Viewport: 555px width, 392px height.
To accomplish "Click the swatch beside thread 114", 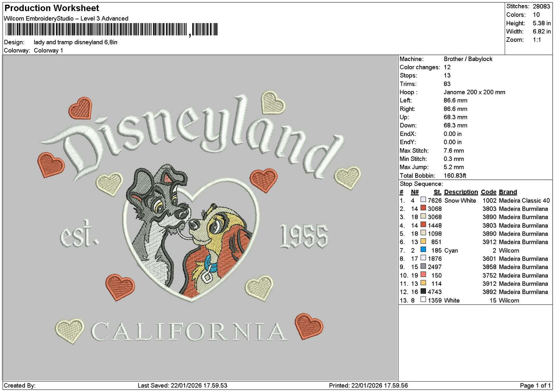I will pyautogui.click(x=423, y=283).
